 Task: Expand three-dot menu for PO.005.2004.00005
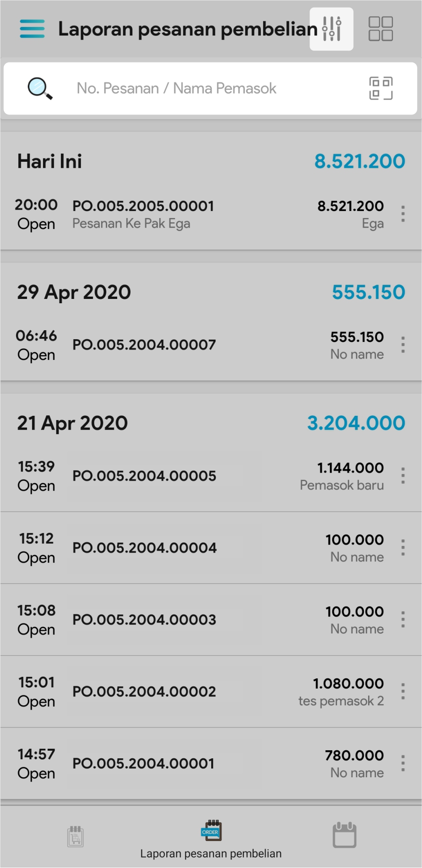coord(403,475)
